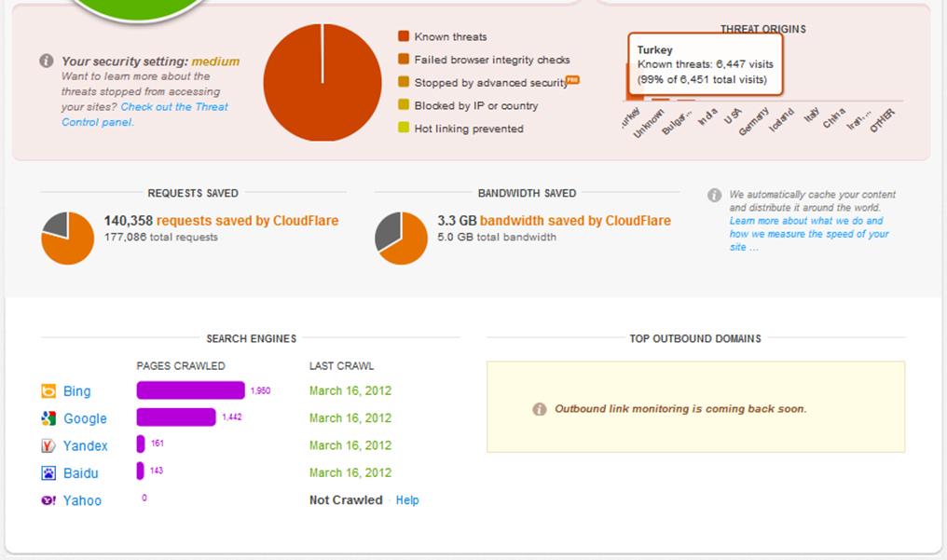The height and width of the screenshot is (560, 947).
Task: Click the threats pie chart
Action: click(323, 83)
